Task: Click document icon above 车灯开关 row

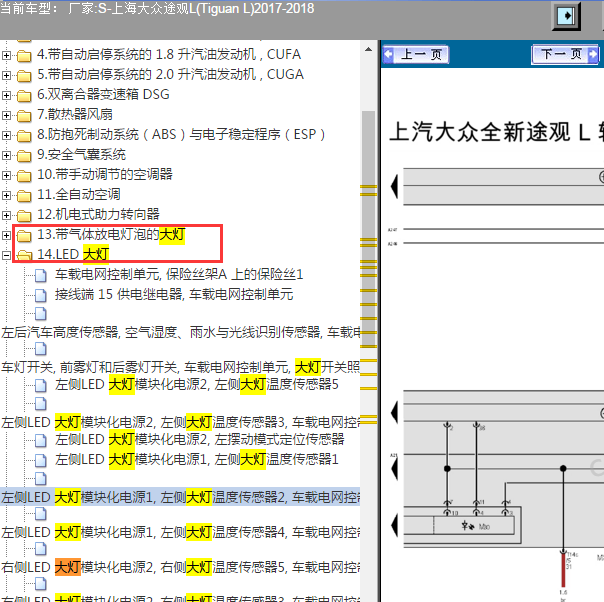Action: point(40,349)
